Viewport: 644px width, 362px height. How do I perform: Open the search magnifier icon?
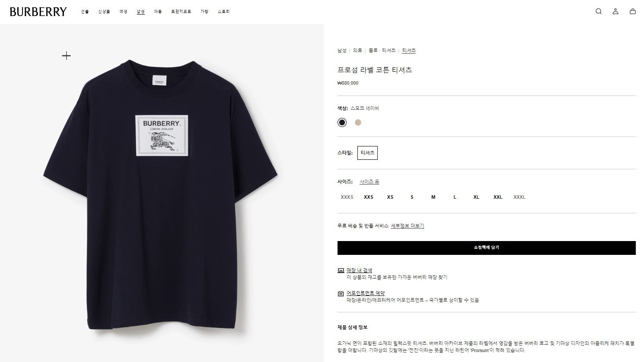[598, 12]
